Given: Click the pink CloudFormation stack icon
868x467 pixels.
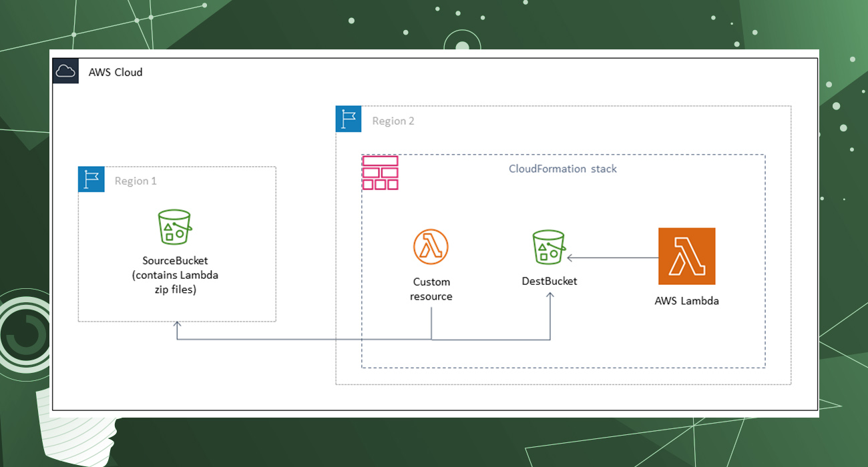Looking at the screenshot, I should coord(380,173).
